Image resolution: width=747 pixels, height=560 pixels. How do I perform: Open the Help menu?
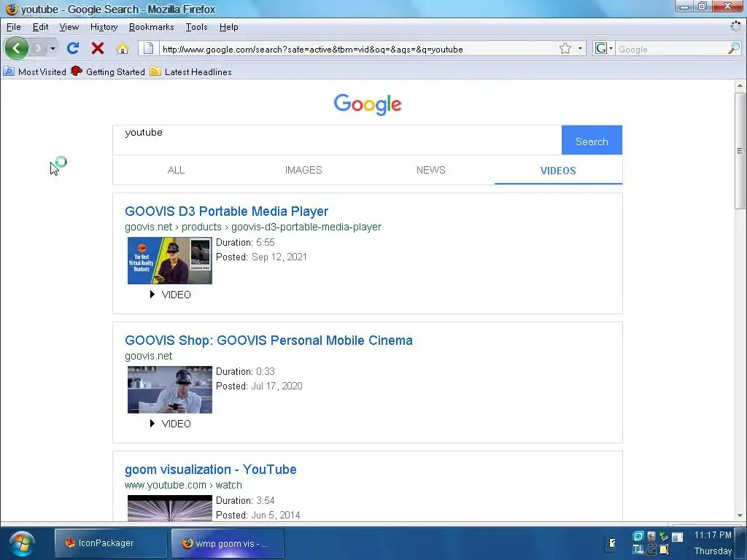[x=228, y=27]
